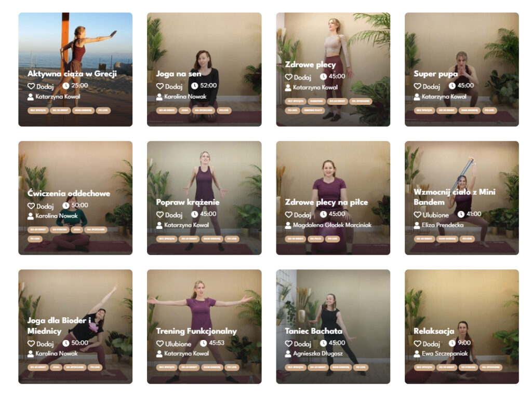The image size is (532, 396).
Task: Open instructor Karolina Nowak on Joga na sen
Action: click(185, 97)
